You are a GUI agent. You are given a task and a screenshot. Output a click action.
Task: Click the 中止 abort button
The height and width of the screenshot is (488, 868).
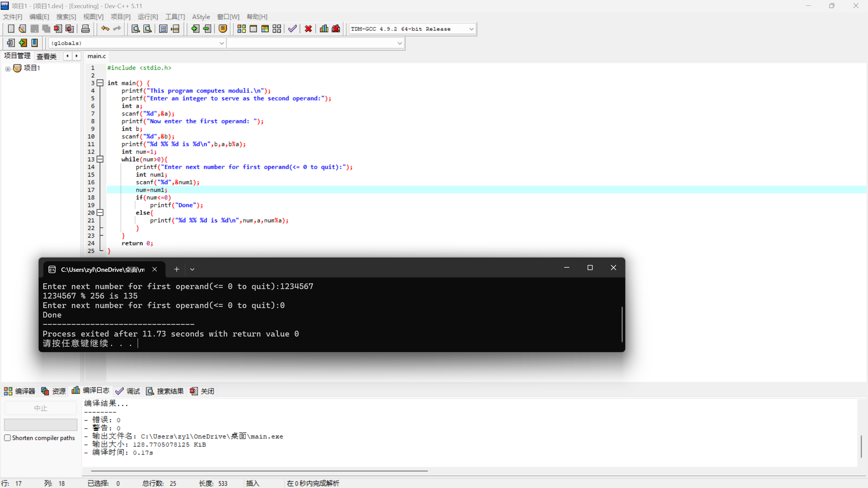click(41, 408)
